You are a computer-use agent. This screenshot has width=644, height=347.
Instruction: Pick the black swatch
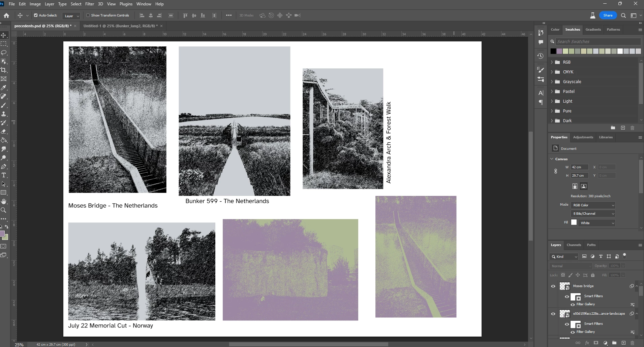(553, 51)
